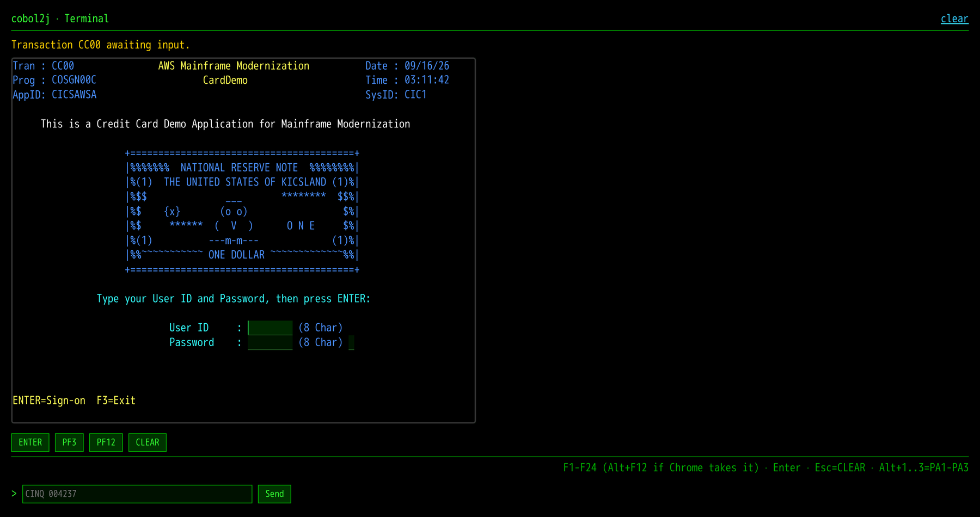
Task: Click the Send button
Action: pos(274,494)
